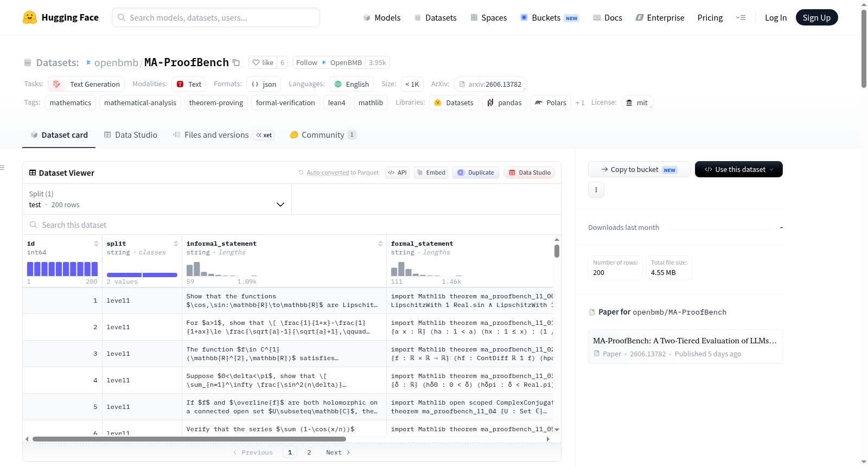Screen dimensions: 868x467
Task: Click the theorem-proving tag
Action: point(216,103)
